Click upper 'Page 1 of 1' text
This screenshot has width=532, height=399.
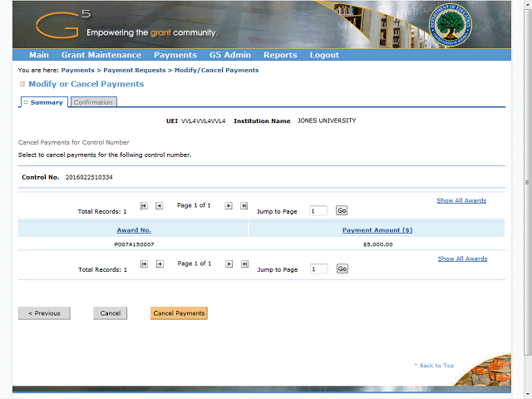(x=194, y=205)
